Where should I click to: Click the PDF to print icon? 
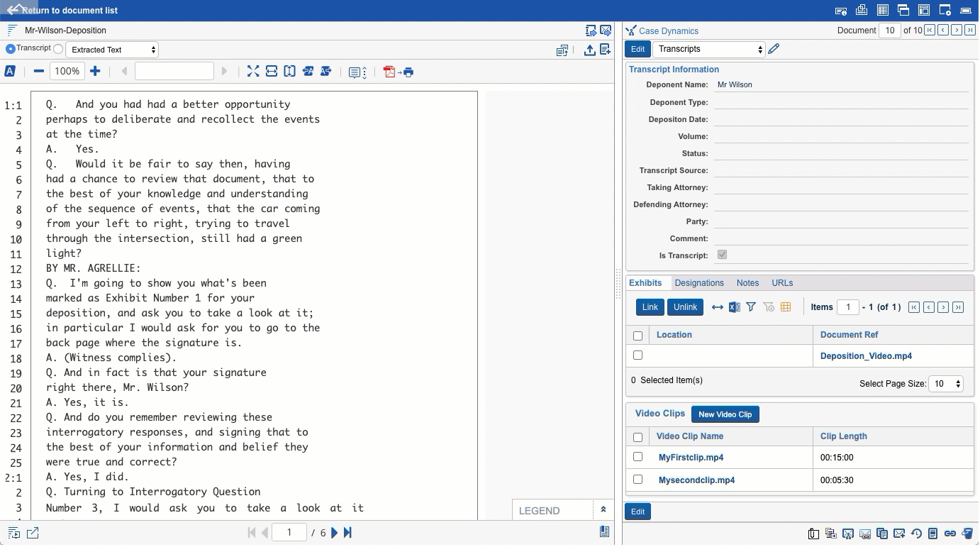[x=399, y=72]
